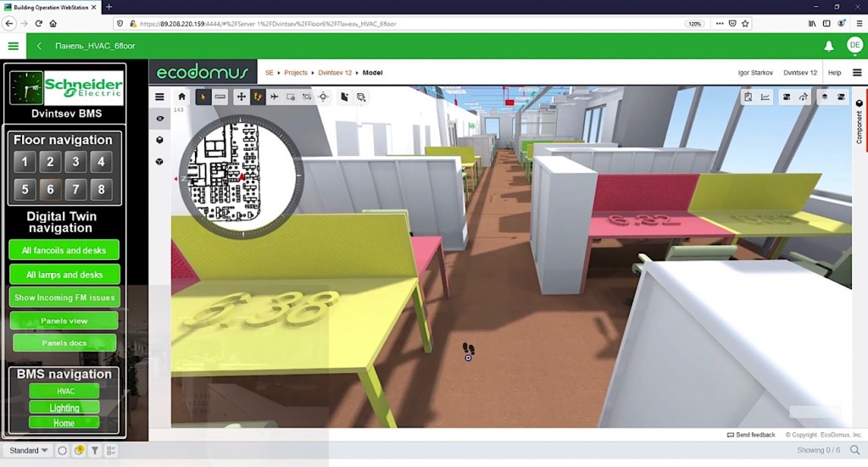The width and height of the screenshot is (868, 467).
Task: Click the zoom-to-selection box icon
Action: coord(361,97)
